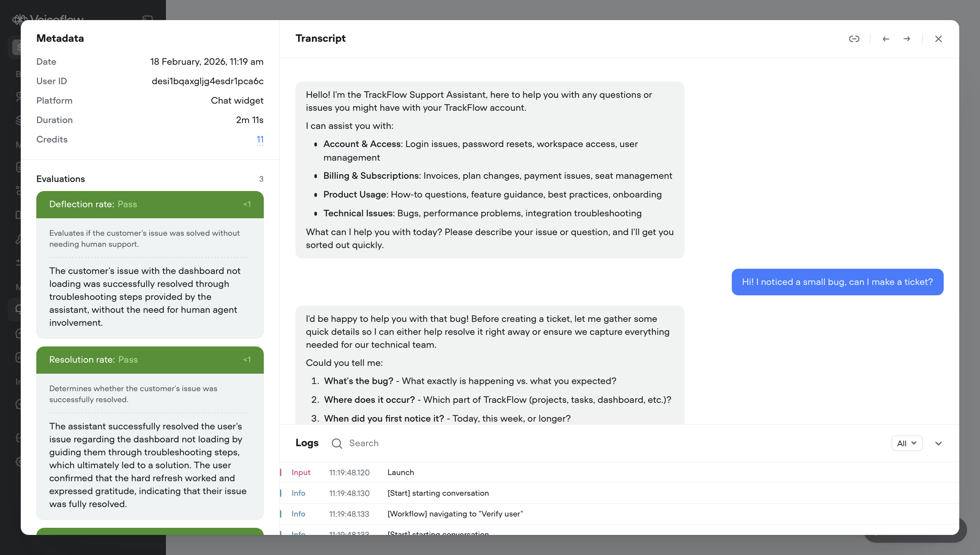Click the user bug ticket message bubble

point(837,282)
